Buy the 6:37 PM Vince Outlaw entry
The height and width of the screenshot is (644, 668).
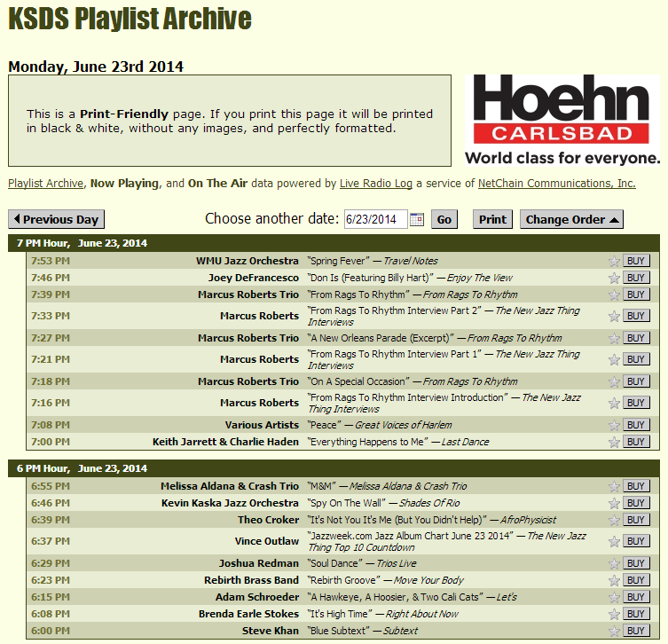[x=636, y=541]
